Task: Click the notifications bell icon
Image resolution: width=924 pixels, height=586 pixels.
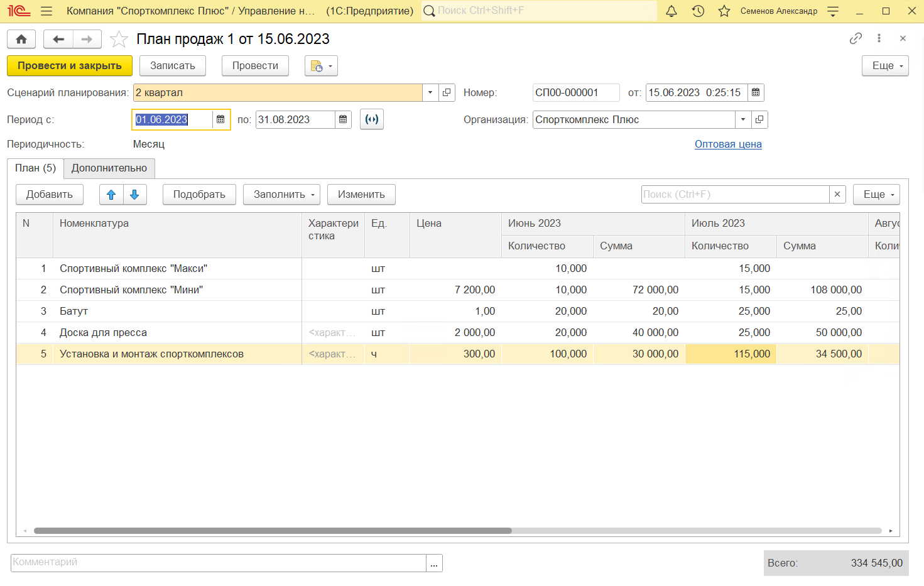Action: 671,11
